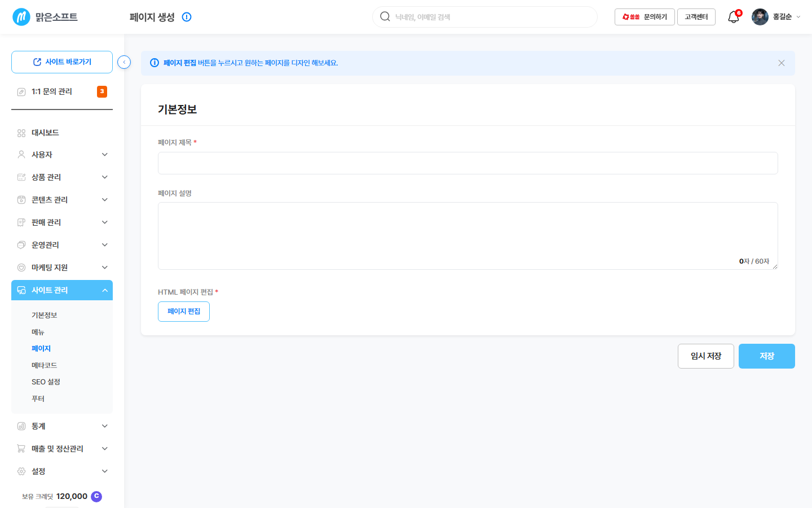Click the blue 저장 button

[767, 356]
